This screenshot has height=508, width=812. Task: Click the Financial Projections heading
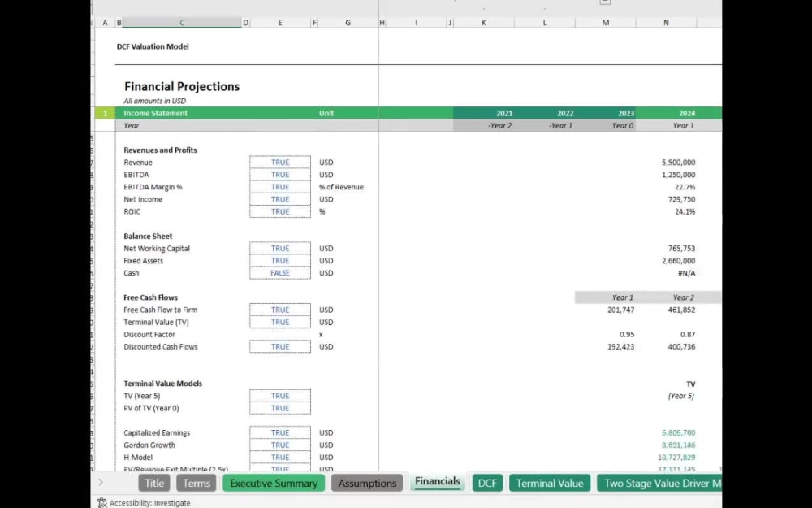coord(182,87)
